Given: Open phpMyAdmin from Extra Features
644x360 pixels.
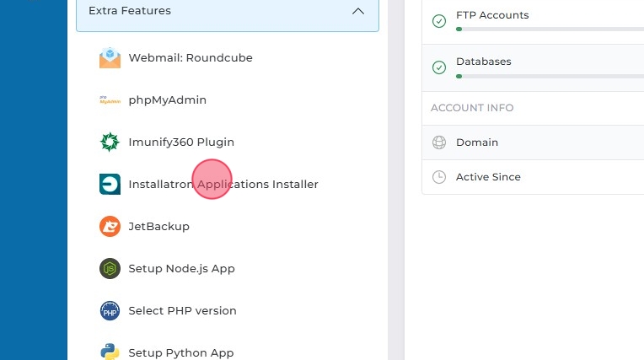Looking at the screenshot, I should pyautogui.click(x=168, y=100).
